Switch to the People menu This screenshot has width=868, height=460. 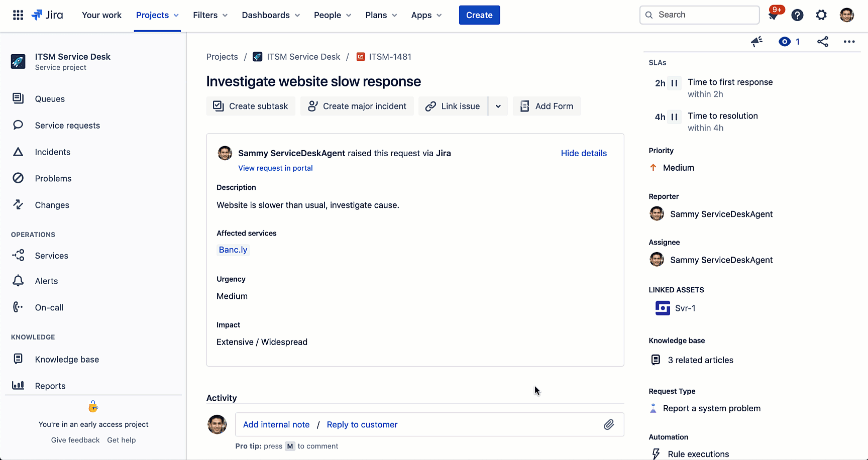(332, 15)
